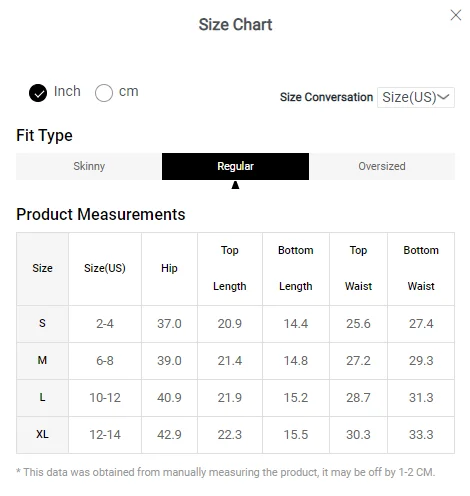Switch units to cm
Screen dimensions: 470x496
click(104, 93)
